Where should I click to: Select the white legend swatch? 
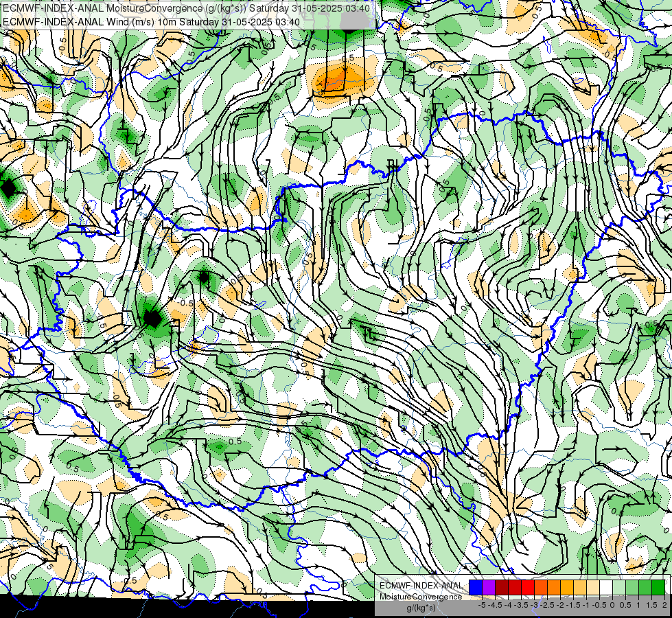[606, 587]
